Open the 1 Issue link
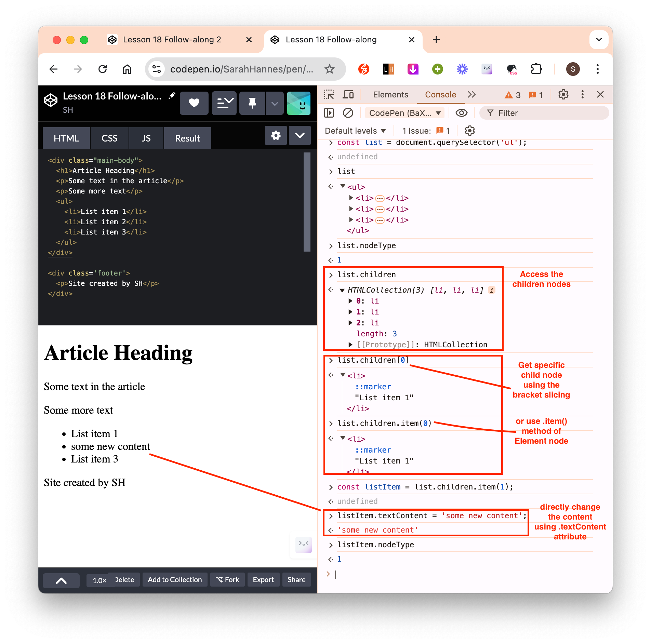Image resolution: width=651 pixels, height=644 pixels. tap(426, 131)
